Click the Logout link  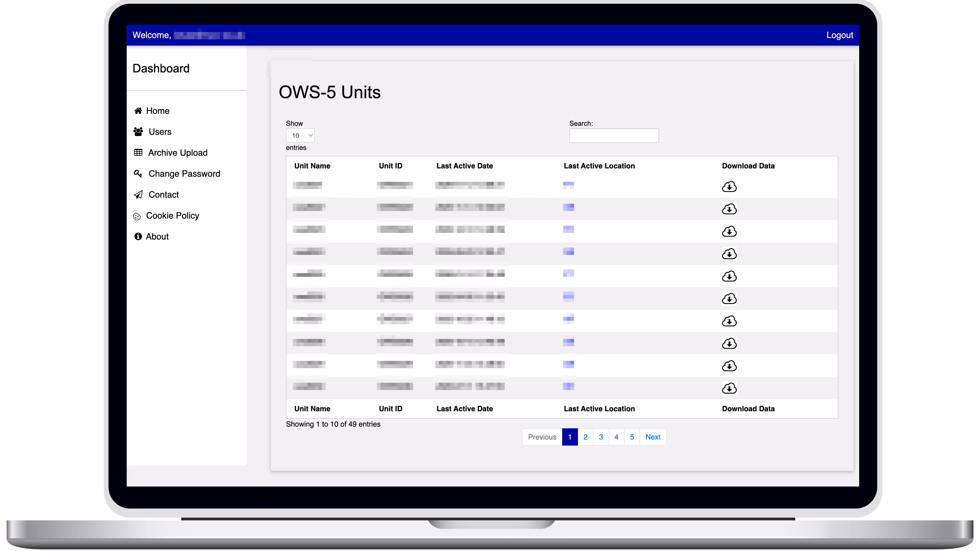point(839,35)
